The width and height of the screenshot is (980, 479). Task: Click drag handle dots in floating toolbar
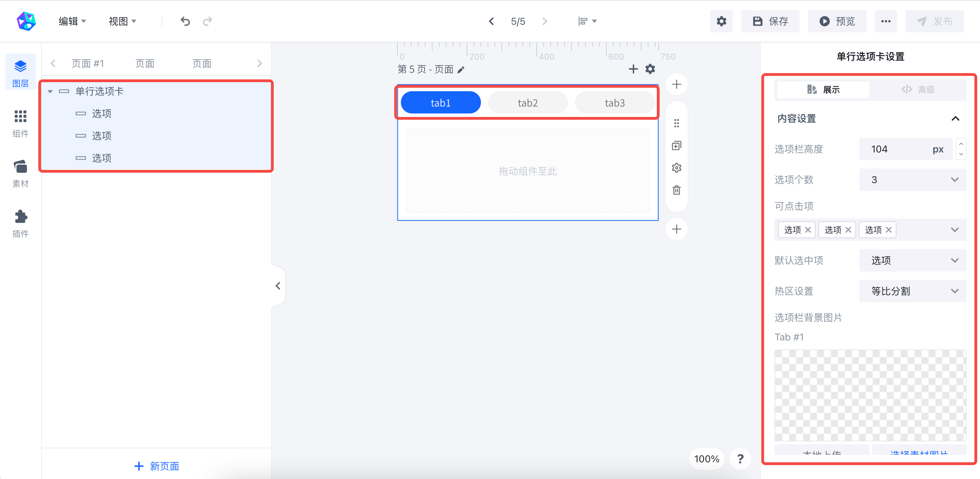(676, 123)
